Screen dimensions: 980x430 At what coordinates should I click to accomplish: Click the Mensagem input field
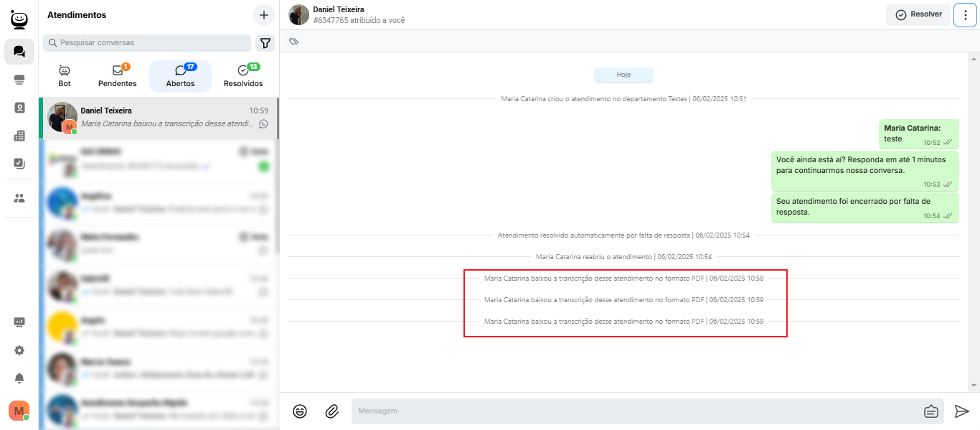631,411
